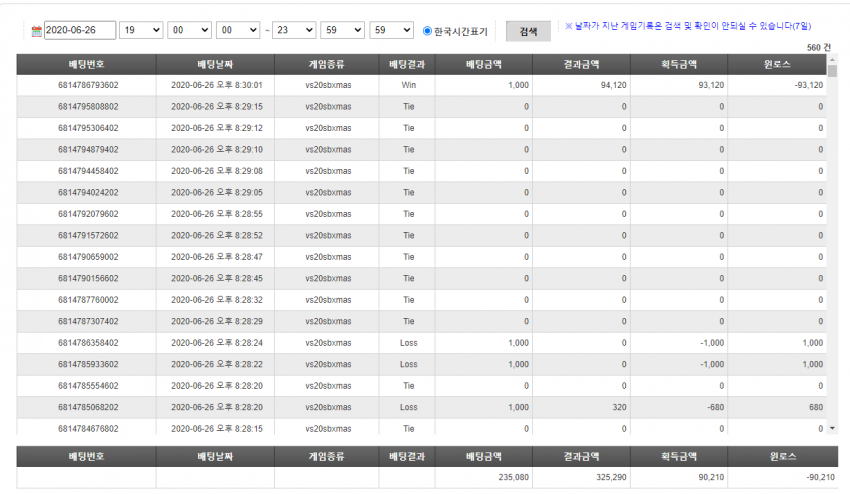
Task: Click the acquired amount 93,120
Action: click(x=711, y=85)
